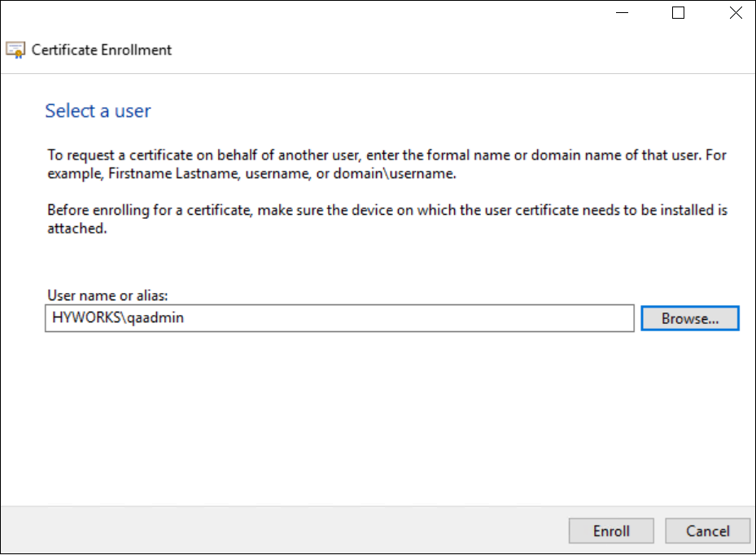Focus the User name or alias field

(339, 318)
